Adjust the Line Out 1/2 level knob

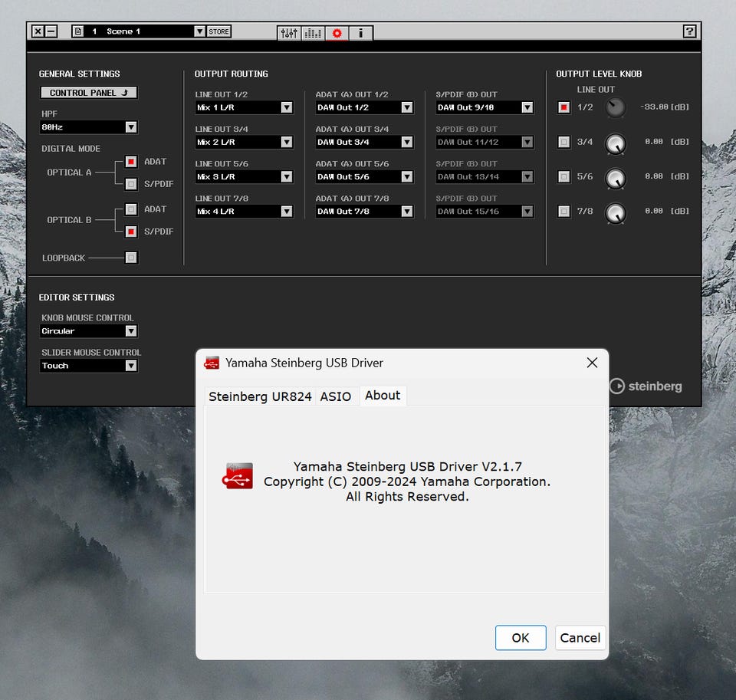[616, 108]
